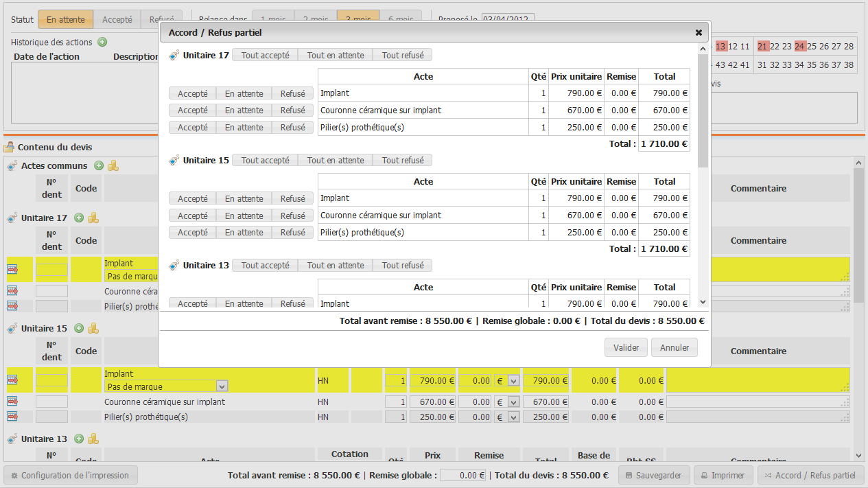This screenshot has width=868, height=488.
Task: Click row action icon for Couronne céramique in Unitaire 15
Action: pyautogui.click(x=12, y=402)
